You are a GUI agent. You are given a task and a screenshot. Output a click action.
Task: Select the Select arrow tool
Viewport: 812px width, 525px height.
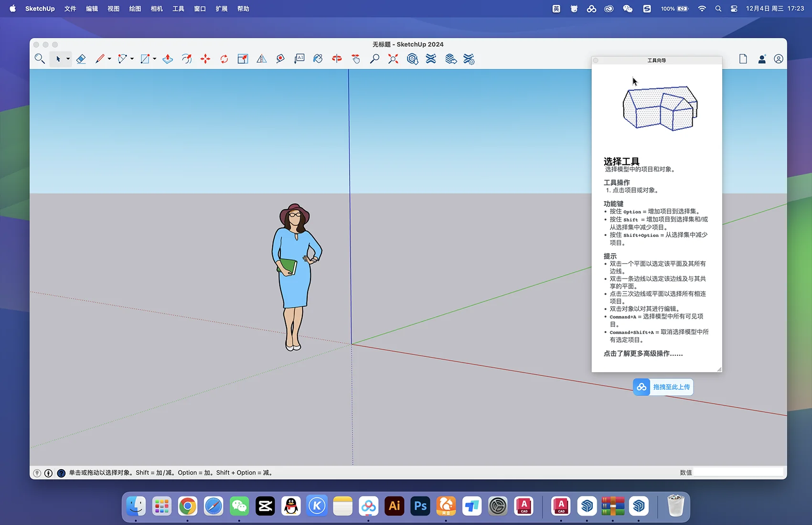tap(58, 59)
